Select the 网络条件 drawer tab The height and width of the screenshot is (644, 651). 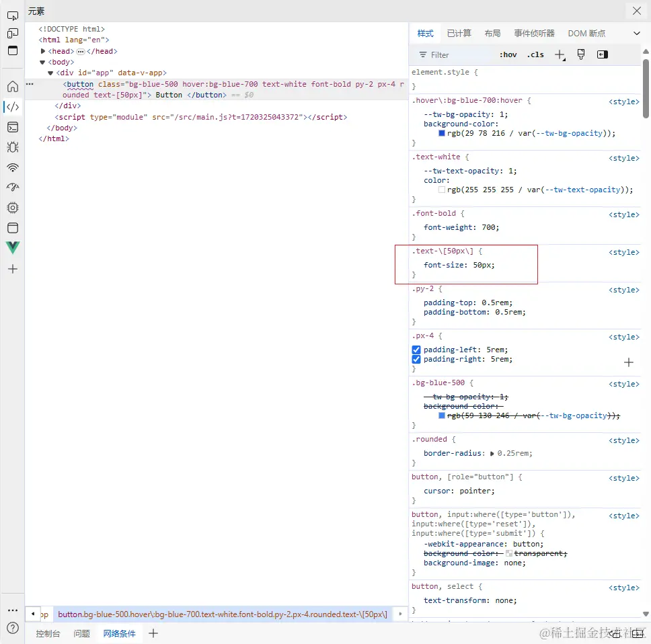[x=120, y=634]
